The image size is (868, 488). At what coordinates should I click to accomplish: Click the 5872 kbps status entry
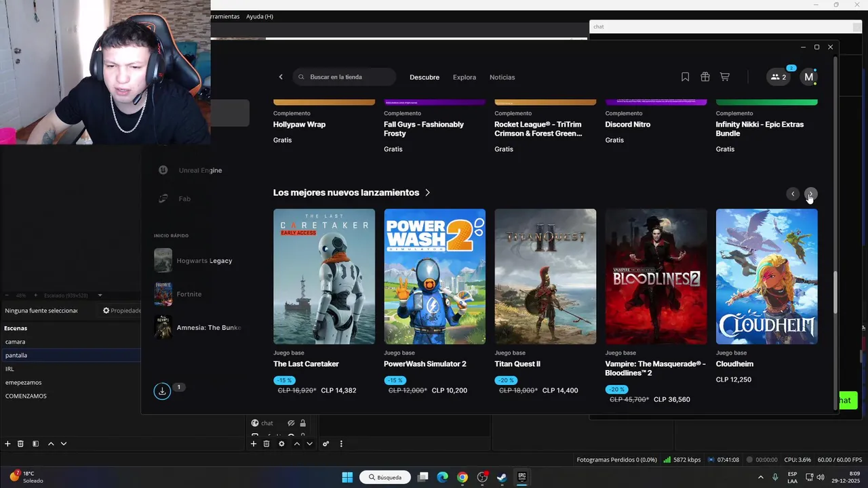click(x=682, y=460)
